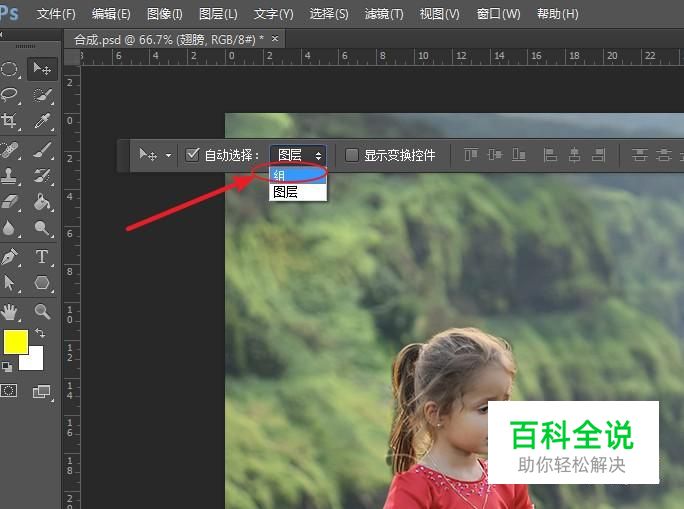Screen dimensions: 684x509
Task: Align top edges
Action: pos(471,154)
